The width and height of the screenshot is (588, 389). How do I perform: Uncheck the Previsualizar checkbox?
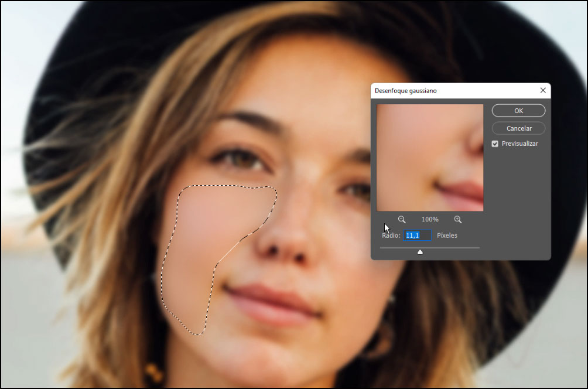(x=495, y=144)
